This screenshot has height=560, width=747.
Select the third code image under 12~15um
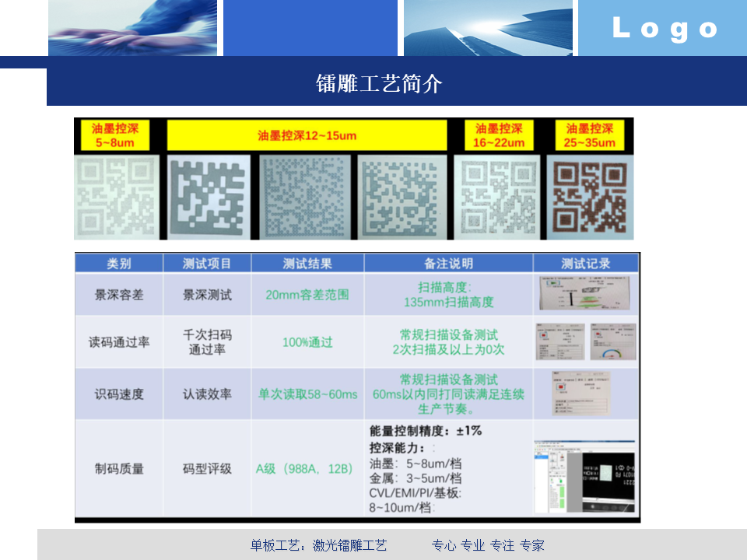pyautogui.click(x=402, y=197)
